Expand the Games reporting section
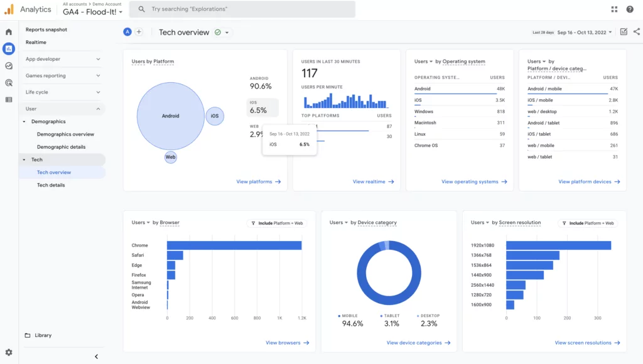The image size is (643, 364). pos(62,76)
